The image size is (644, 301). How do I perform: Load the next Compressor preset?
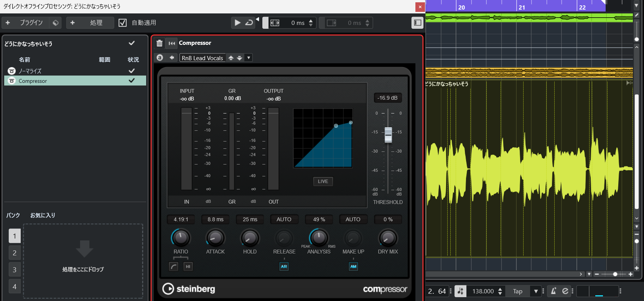[x=240, y=58]
